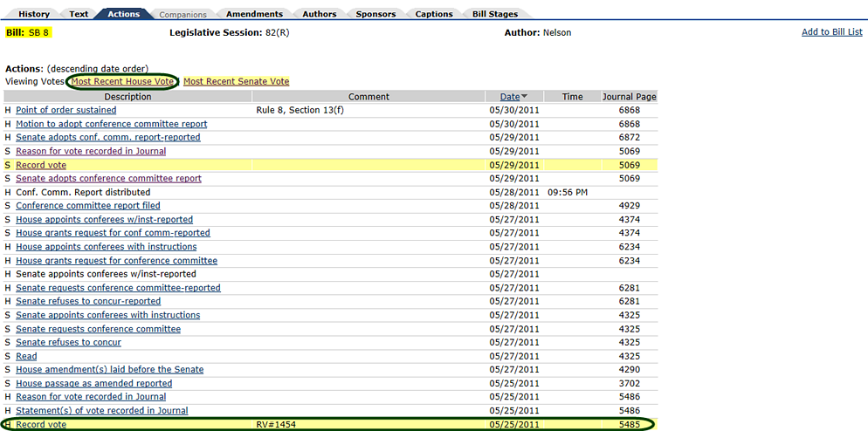
Task: Click House amendment(s) laid before the Senate
Action: (x=109, y=370)
